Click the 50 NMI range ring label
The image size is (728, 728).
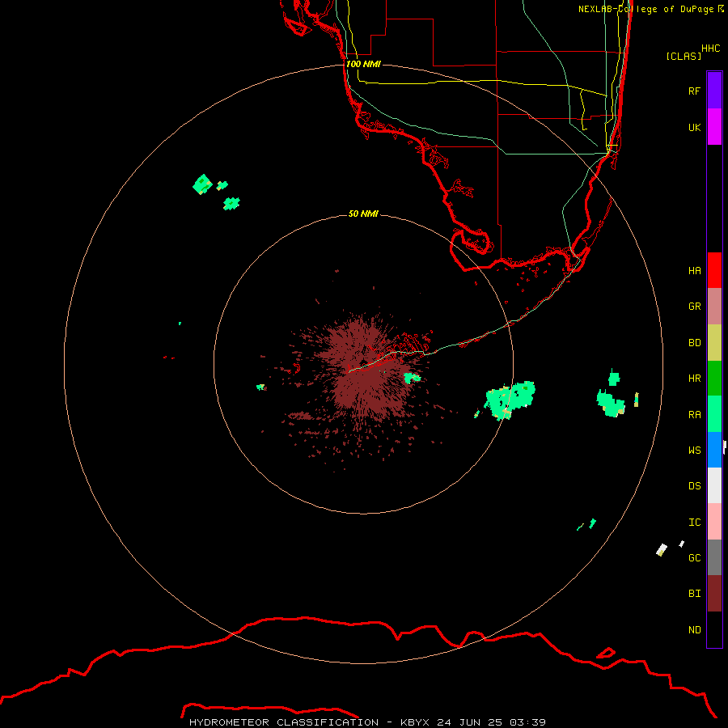pyautogui.click(x=363, y=214)
